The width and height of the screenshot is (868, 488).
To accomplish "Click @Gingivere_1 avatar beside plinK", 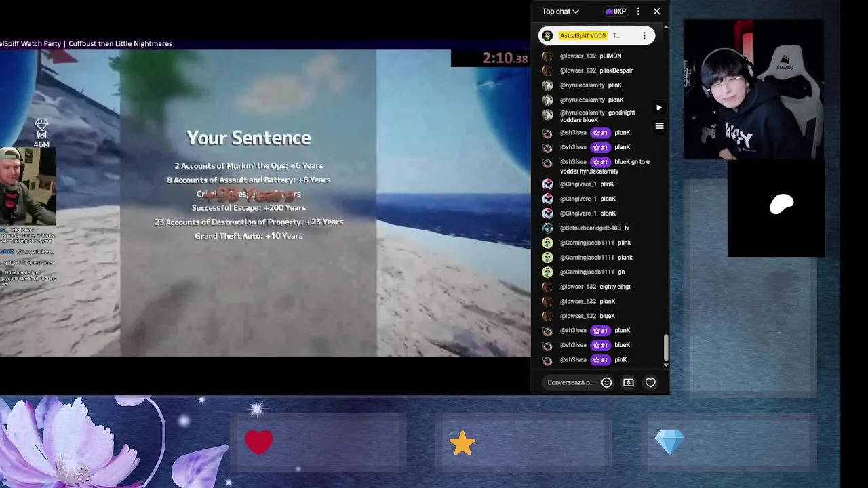I will pyautogui.click(x=547, y=184).
